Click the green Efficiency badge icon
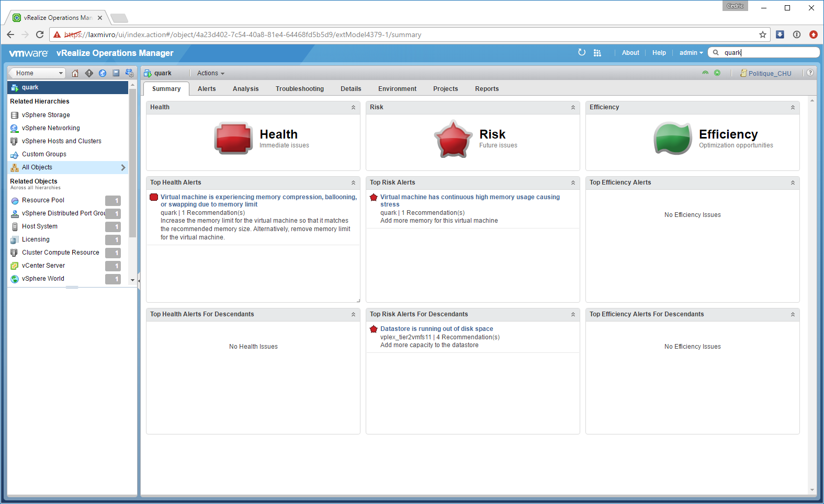Viewport: 824px width, 504px height. click(673, 138)
